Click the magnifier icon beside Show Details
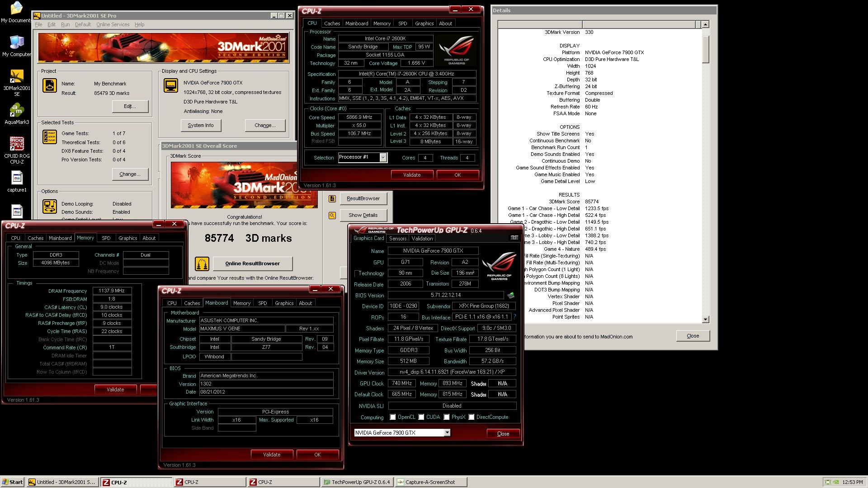Viewport: 868px width, 488px height. click(332, 216)
